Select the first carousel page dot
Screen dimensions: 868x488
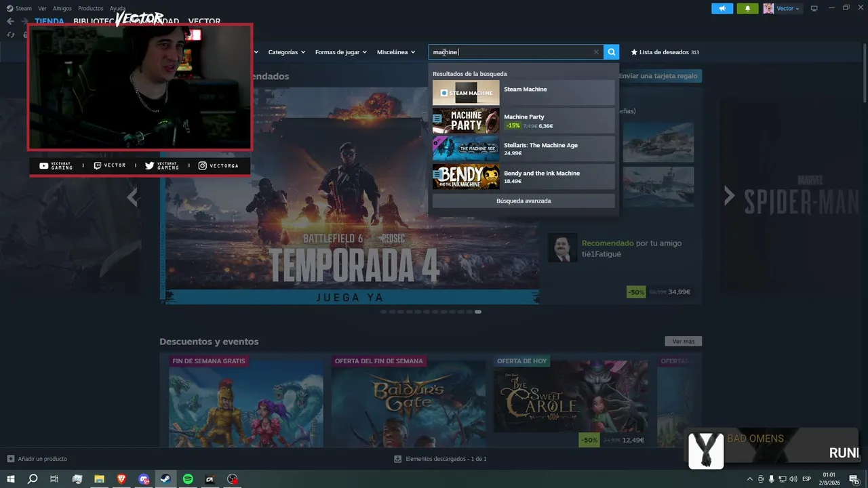tap(384, 312)
